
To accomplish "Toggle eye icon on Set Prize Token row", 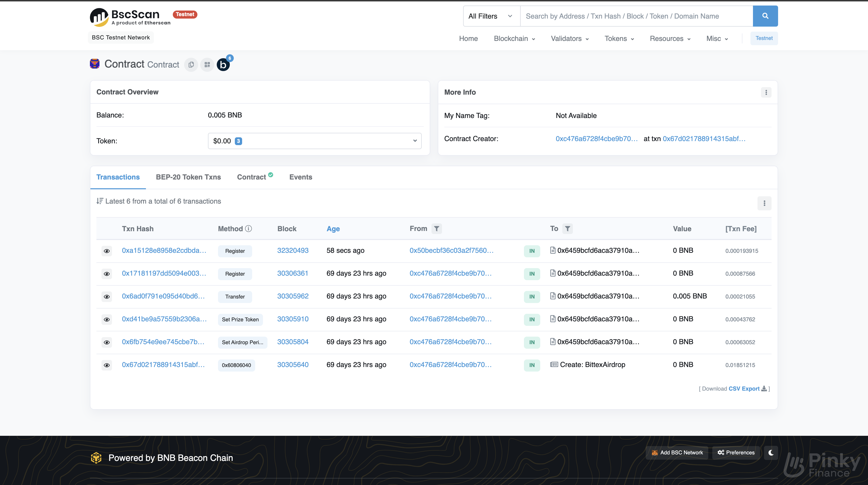I will (x=107, y=319).
